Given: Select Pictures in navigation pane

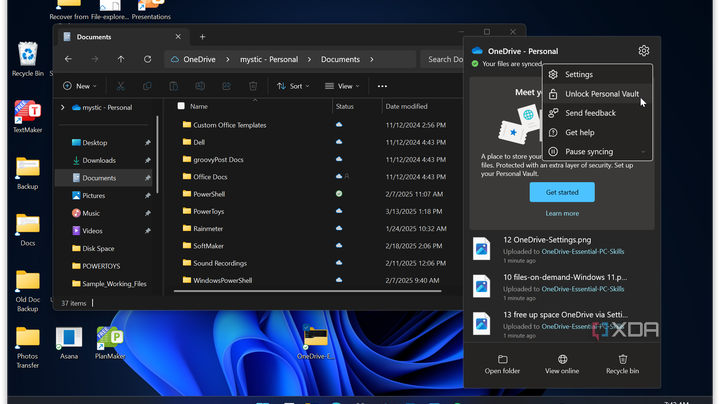Looking at the screenshot, I should (104, 196).
